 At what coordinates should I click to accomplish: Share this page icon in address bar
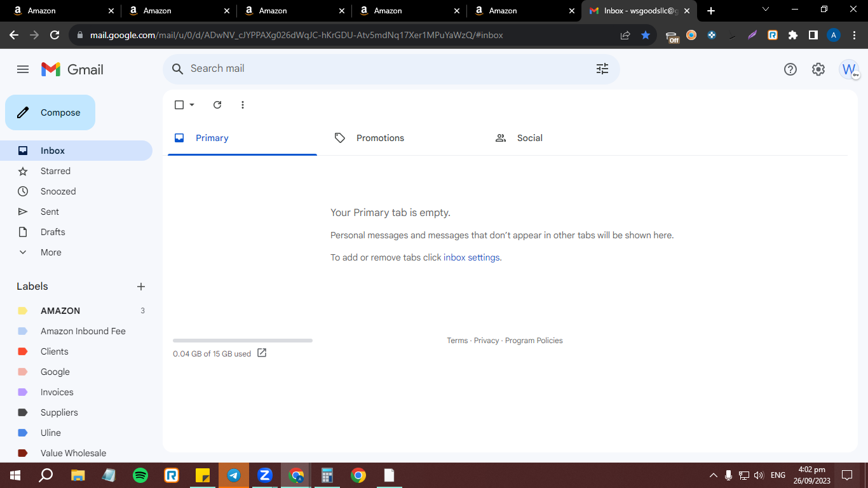point(625,35)
